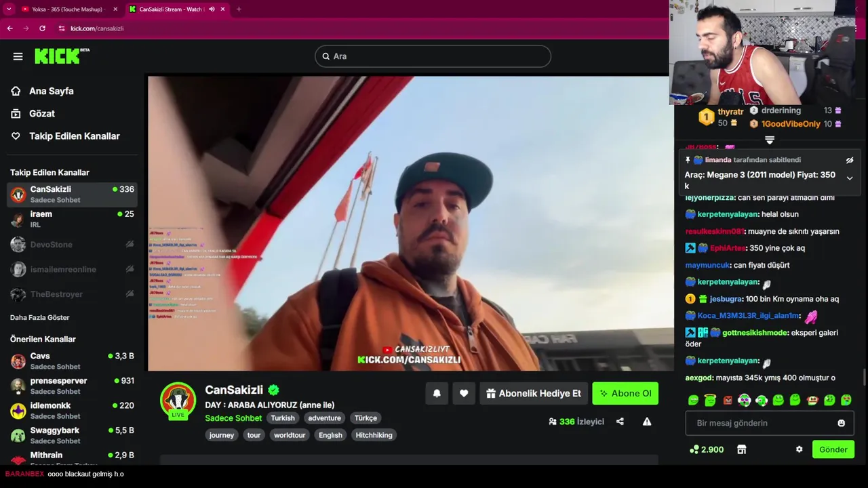Click the red angry emote button

[728, 400]
